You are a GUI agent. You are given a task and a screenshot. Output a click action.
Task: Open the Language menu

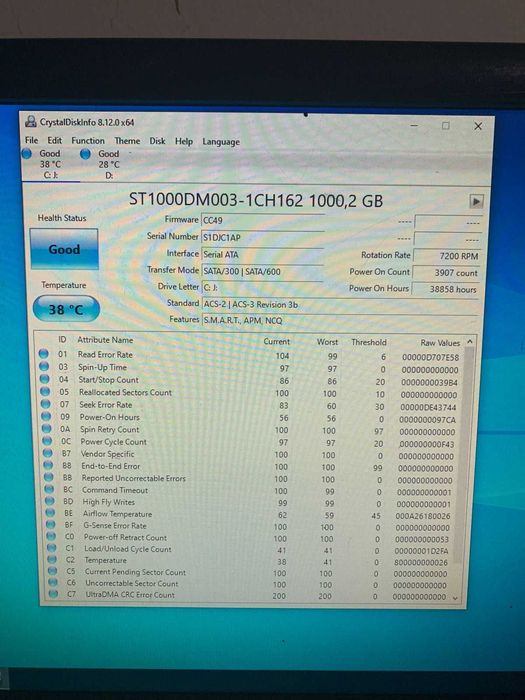coord(221,142)
